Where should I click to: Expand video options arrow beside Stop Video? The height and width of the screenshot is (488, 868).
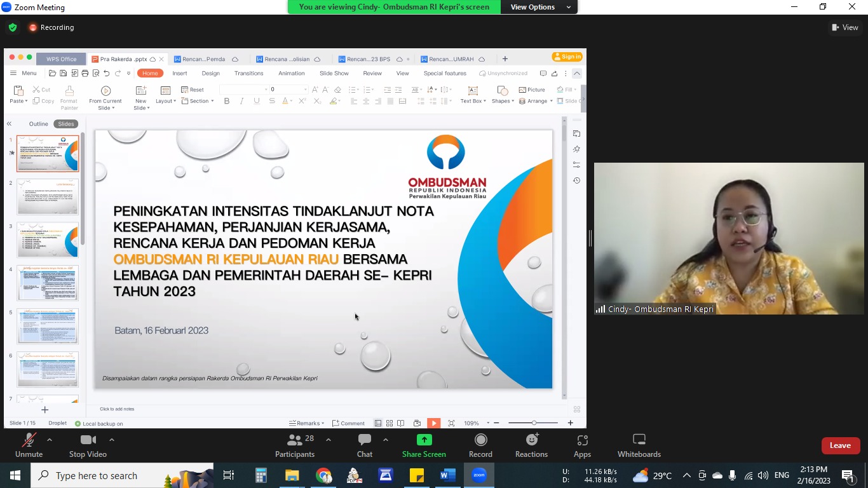112,440
